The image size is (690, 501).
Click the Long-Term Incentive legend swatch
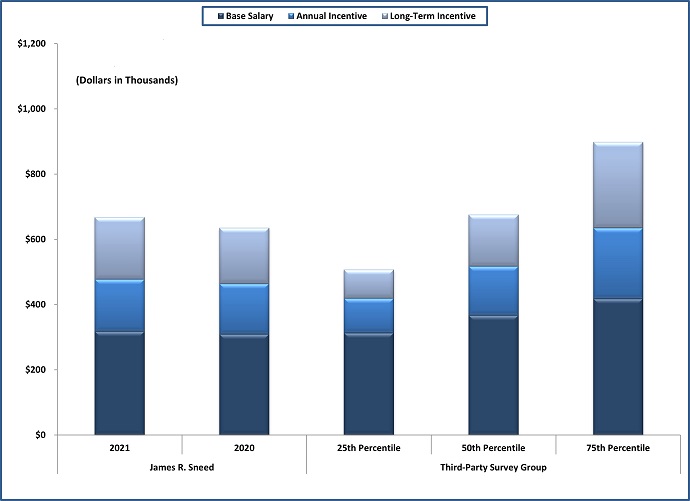384,16
